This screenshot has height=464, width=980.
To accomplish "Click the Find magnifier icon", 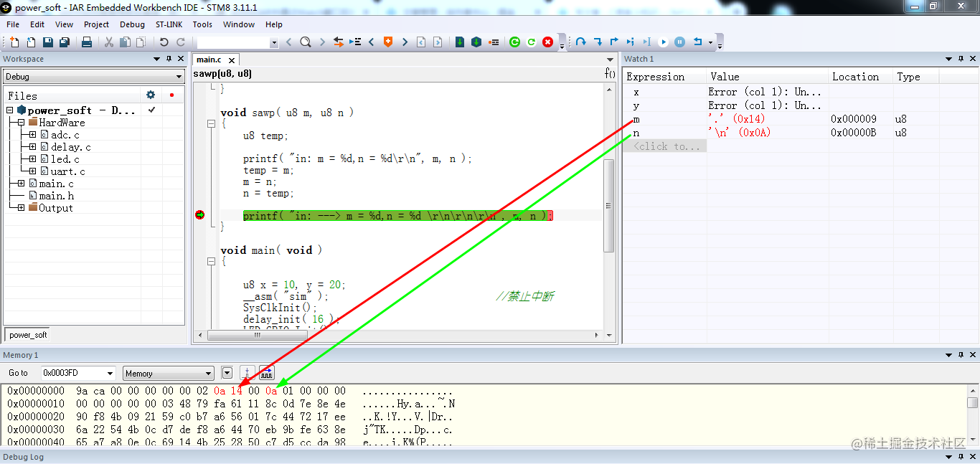I will pos(305,42).
